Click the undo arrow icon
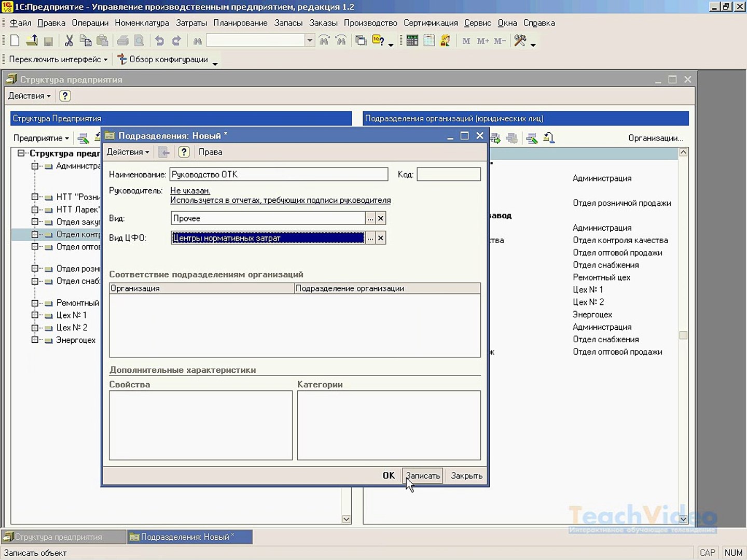This screenshot has height=560, width=747. [x=159, y=40]
